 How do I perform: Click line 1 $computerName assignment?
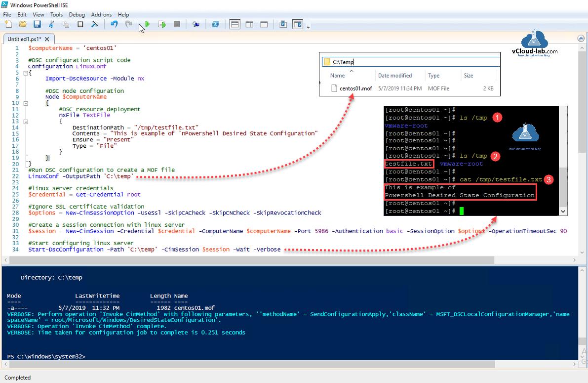tap(73, 48)
